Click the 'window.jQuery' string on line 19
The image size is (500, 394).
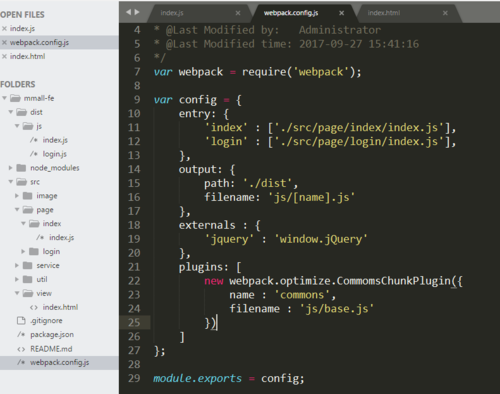(x=321, y=239)
